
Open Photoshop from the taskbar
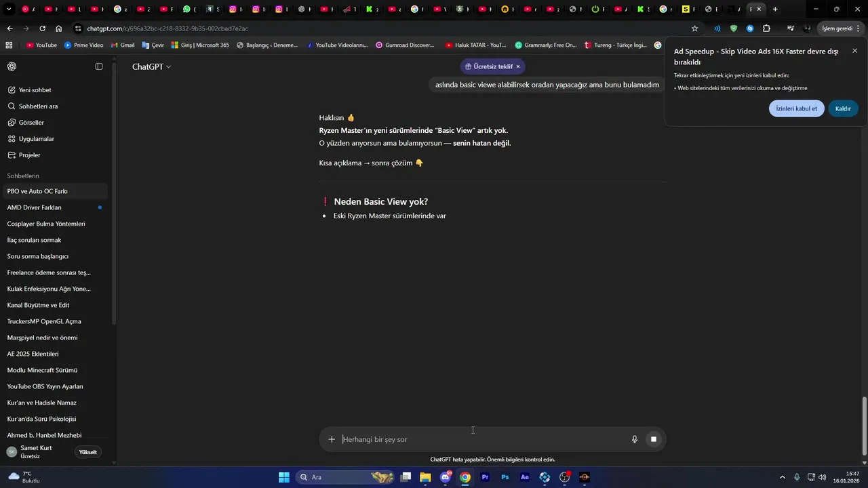pos(505,477)
